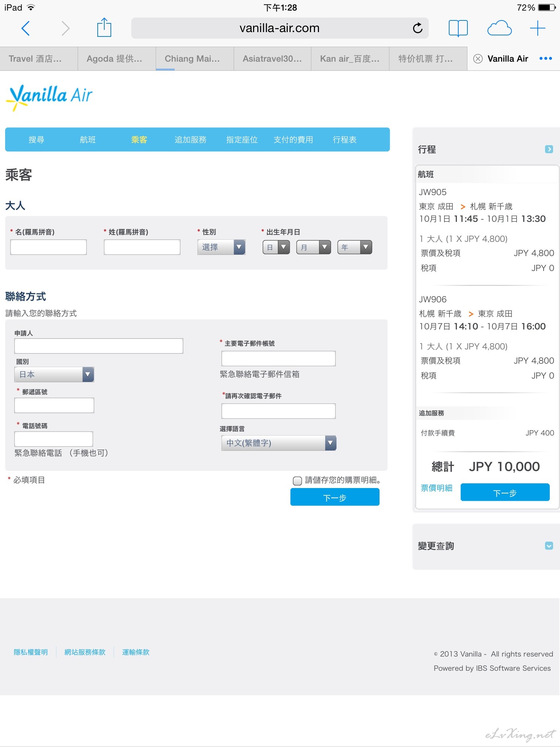This screenshot has width=560, height=747.
Task: Focus the 名(羅馬拼音) input field
Action: pos(48,247)
